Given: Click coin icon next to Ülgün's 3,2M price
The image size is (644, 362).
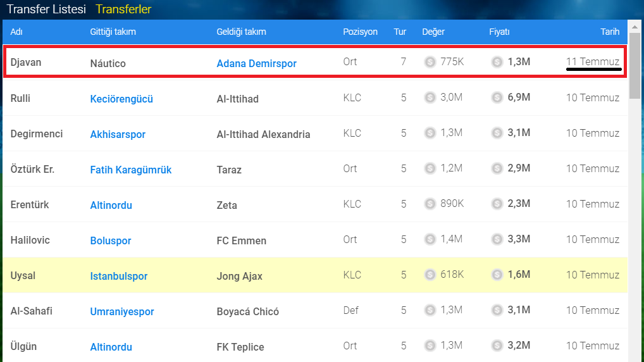Looking at the screenshot, I should tap(497, 346).
